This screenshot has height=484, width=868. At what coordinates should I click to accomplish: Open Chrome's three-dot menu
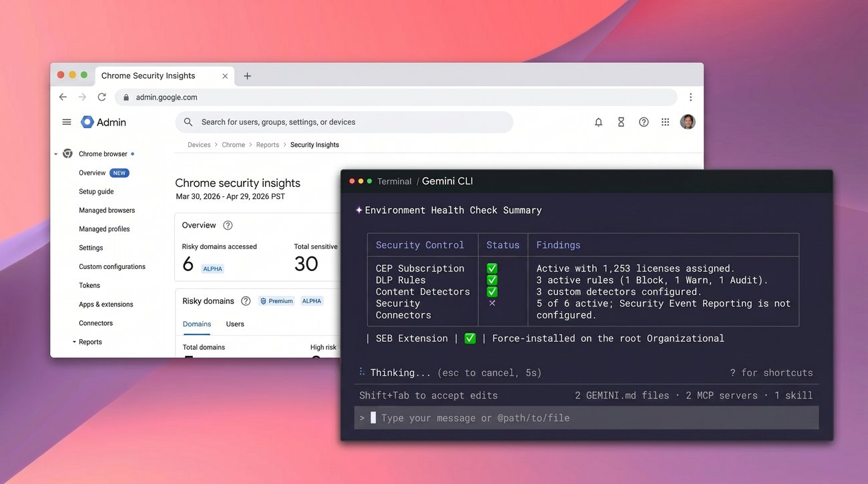click(x=690, y=97)
